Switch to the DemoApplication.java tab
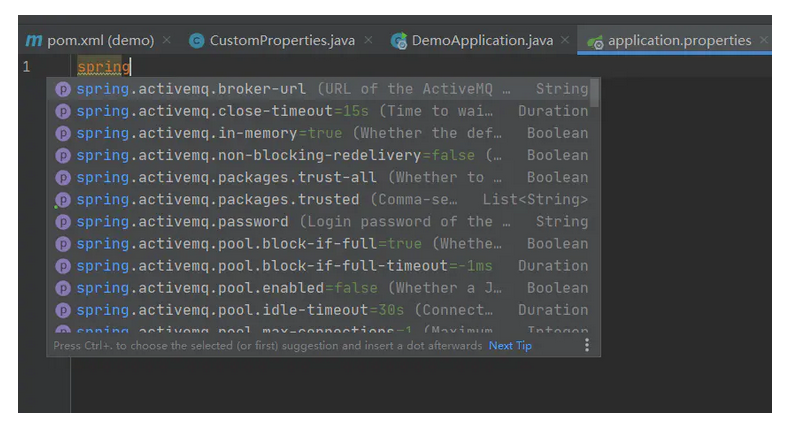786x432 pixels. [x=482, y=41]
